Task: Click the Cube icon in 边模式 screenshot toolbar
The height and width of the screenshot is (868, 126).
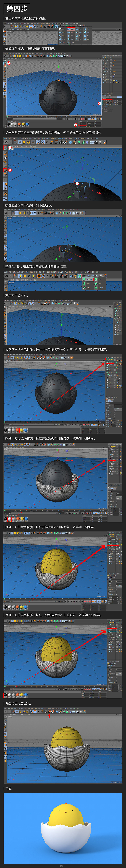Action: click(x=70, y=142)
